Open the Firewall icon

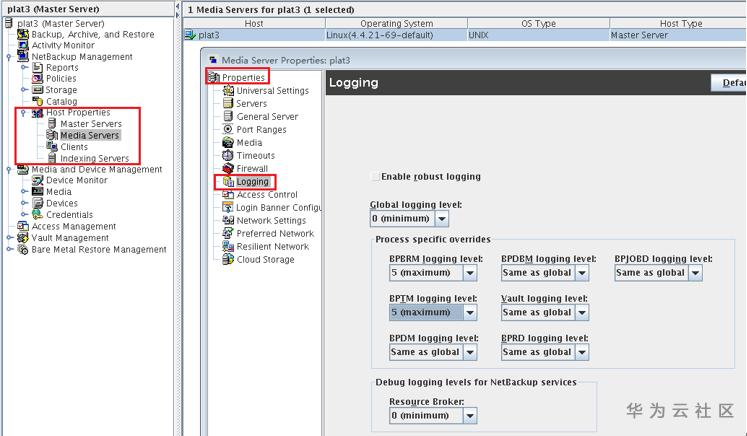pyautogui.click(x=228, y=168)
